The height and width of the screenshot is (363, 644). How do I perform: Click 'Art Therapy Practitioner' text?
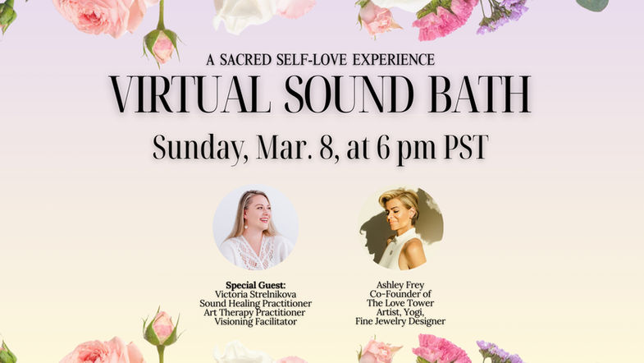click(x=254, y=312)
